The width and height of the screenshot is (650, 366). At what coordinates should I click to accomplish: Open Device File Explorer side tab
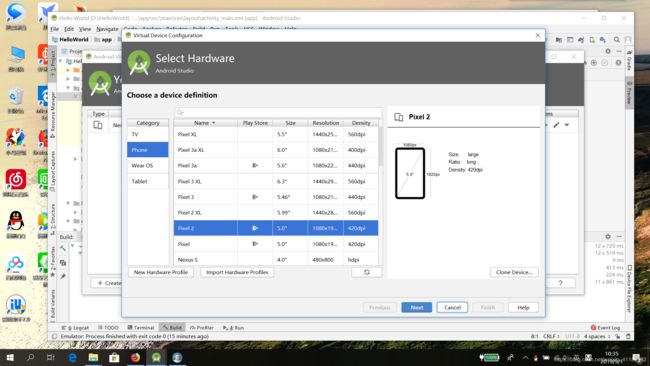point(629,288)
